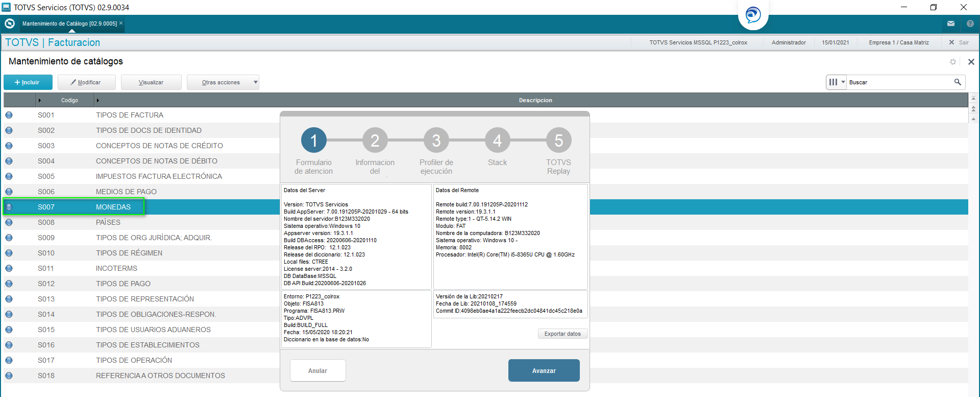Viewport: 980px width, 397px height.
Task: Go to step 5 TOTVS Replay
Action: tap(559, 140)
